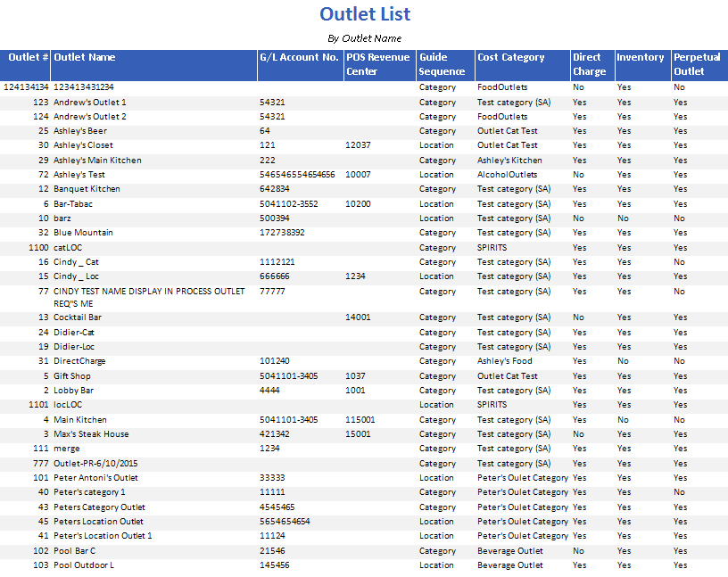Select the Direct Charge column header

point(590,64)
